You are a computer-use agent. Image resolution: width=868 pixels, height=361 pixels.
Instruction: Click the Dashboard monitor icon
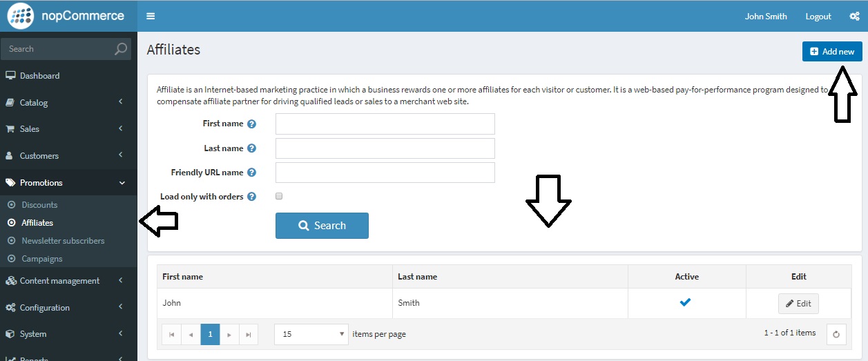point(10,76)
